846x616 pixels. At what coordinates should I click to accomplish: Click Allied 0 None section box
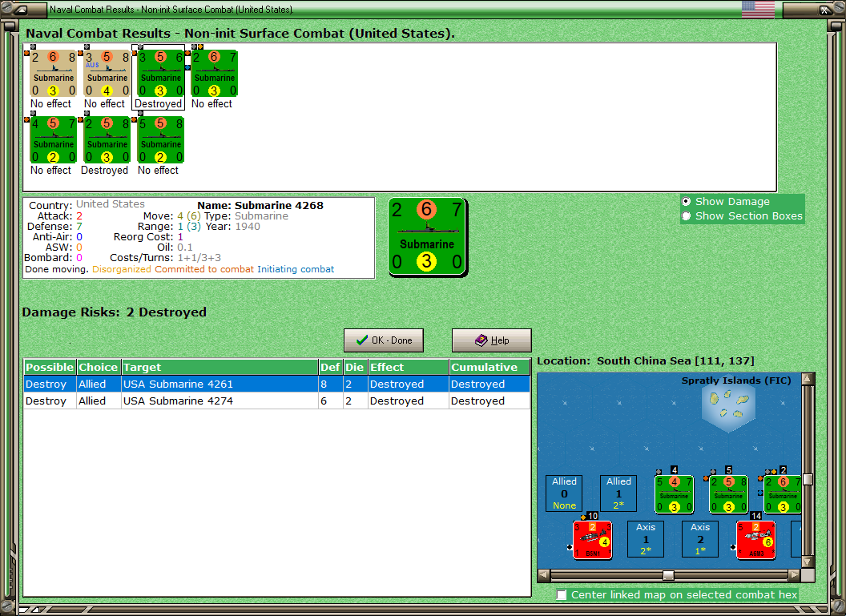point(564,493)
